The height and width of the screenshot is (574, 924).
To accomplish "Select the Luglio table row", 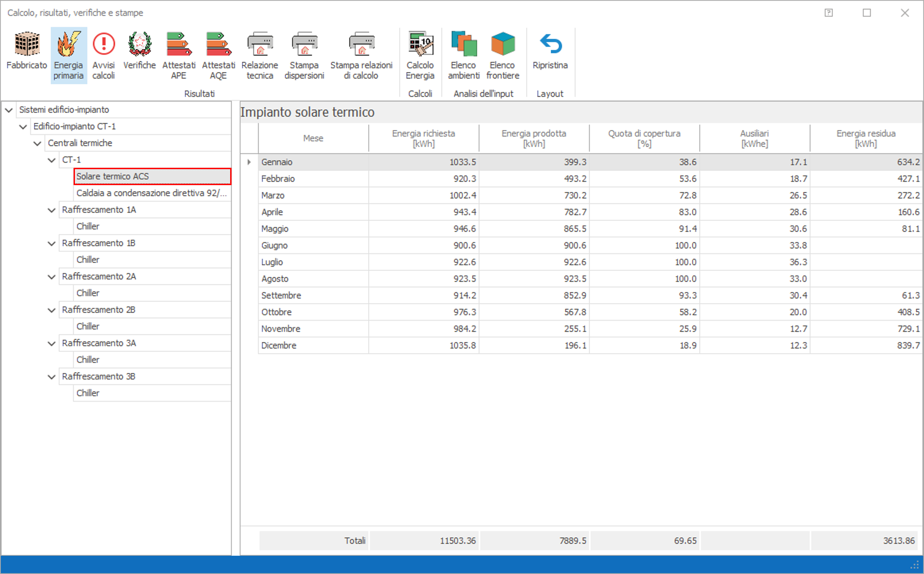I will point(272,262).
